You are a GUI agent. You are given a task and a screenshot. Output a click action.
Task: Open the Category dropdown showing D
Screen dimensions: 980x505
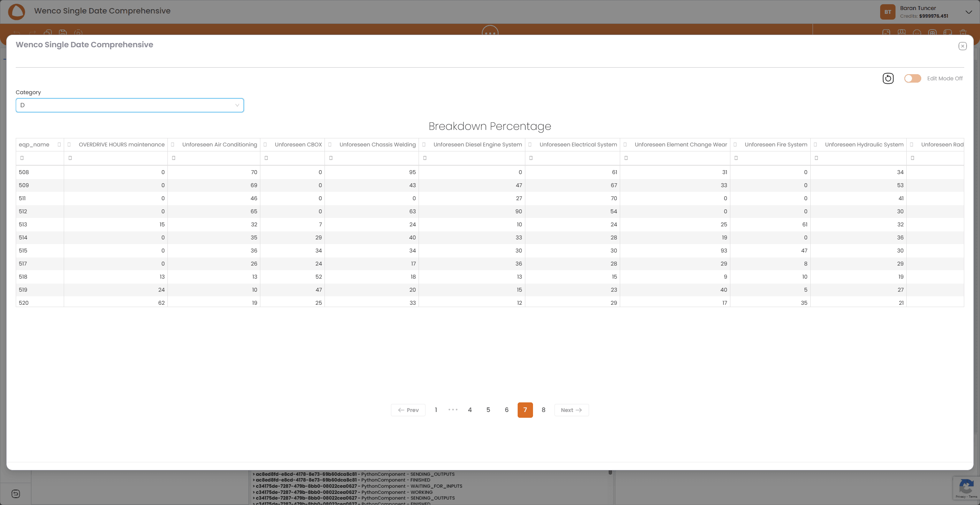coord(129,105)
